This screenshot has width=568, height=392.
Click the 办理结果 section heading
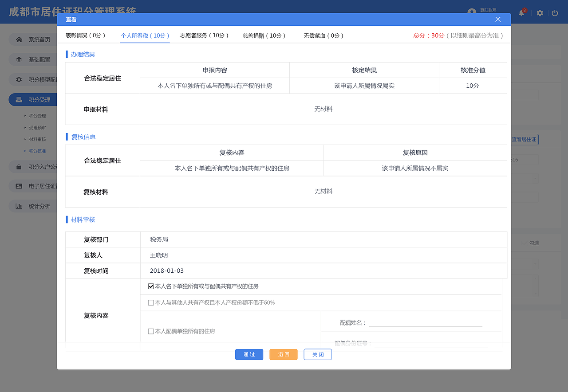pos(83,55)
